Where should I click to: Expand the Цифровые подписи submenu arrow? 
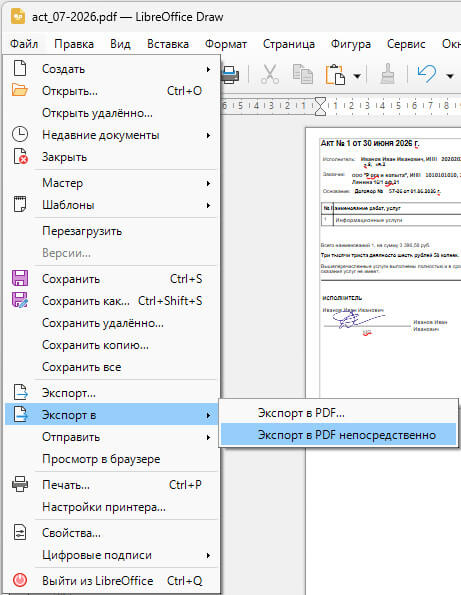click(208, 556)
